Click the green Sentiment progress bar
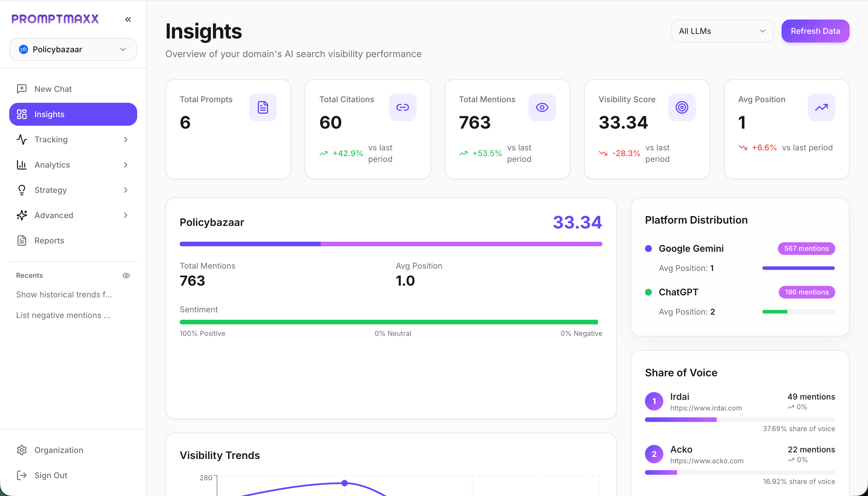The image size is (868, 496). pyautogui.click(x=390, y=321)
